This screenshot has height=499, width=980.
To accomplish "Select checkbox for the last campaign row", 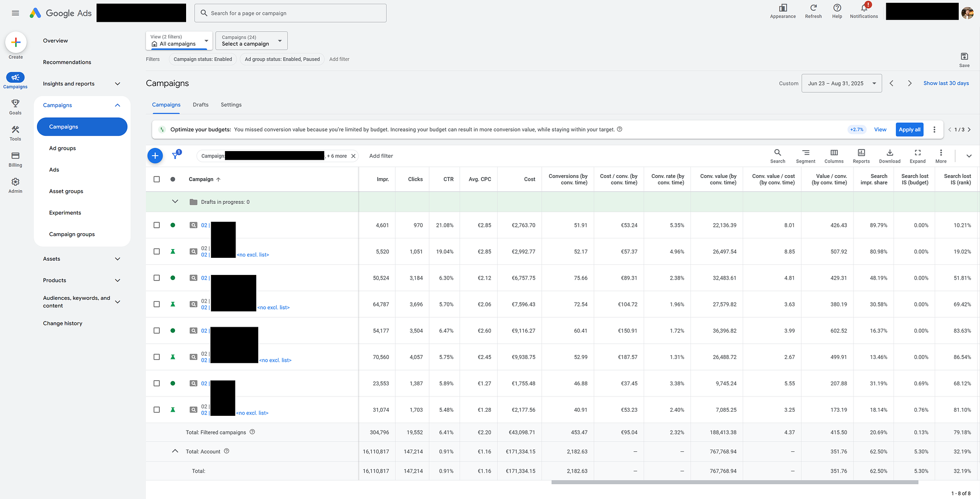I will 157,410.
